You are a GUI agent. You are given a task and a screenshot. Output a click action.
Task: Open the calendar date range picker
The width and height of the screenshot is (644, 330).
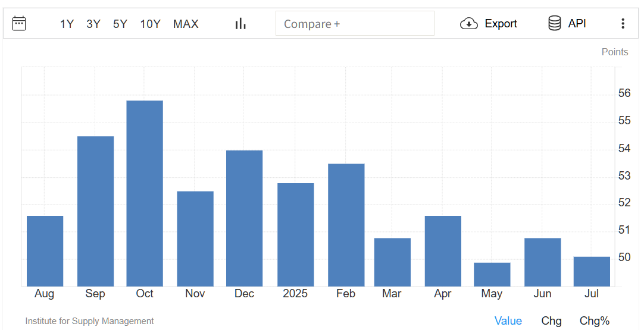point(19,23)
